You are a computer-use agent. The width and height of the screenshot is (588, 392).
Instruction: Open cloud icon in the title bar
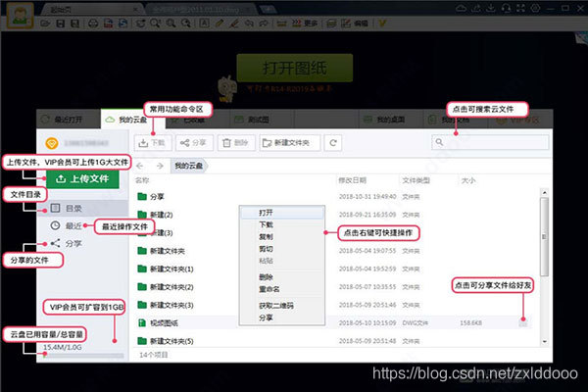461,8
